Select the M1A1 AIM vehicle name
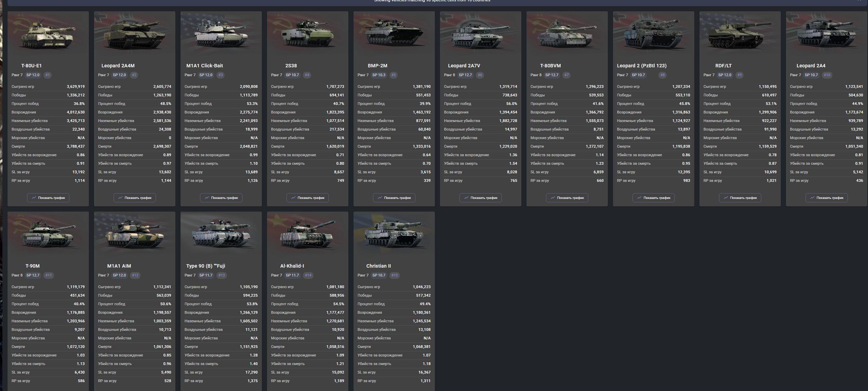This screenshot has width=868, height=391. [119, 266]
